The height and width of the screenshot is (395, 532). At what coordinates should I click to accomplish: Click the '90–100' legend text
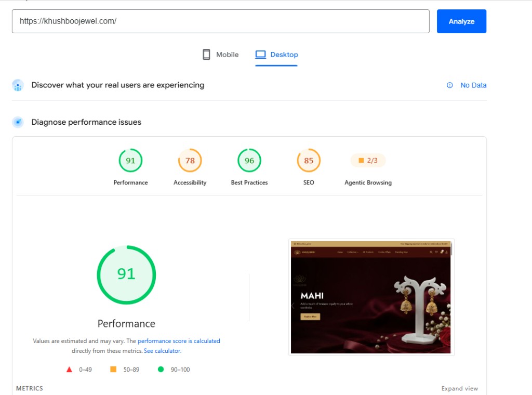coord(180,370)
